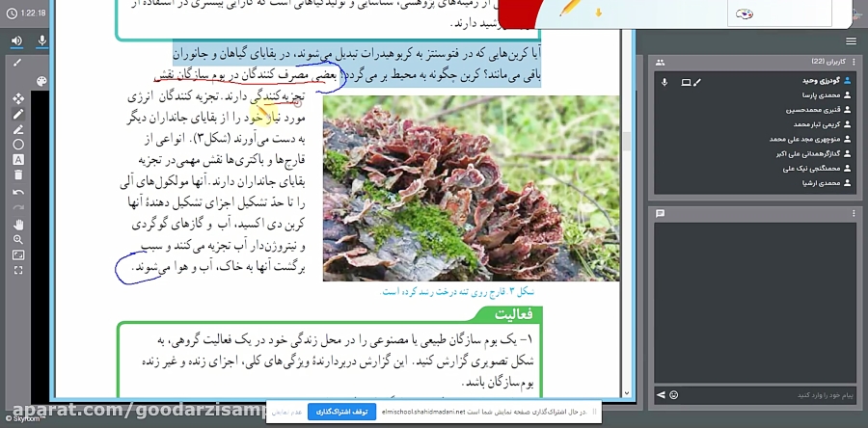Click the chat bubble panel icon
Image resolution: width=868 pixels, height=428 pixels.
click(x=660, y=213)
